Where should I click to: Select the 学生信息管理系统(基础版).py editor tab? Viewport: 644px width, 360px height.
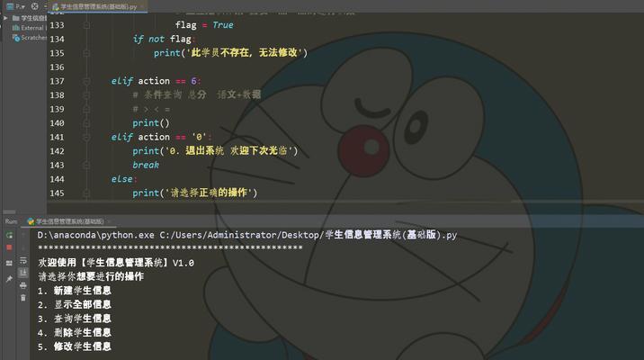tap(98, 6)
